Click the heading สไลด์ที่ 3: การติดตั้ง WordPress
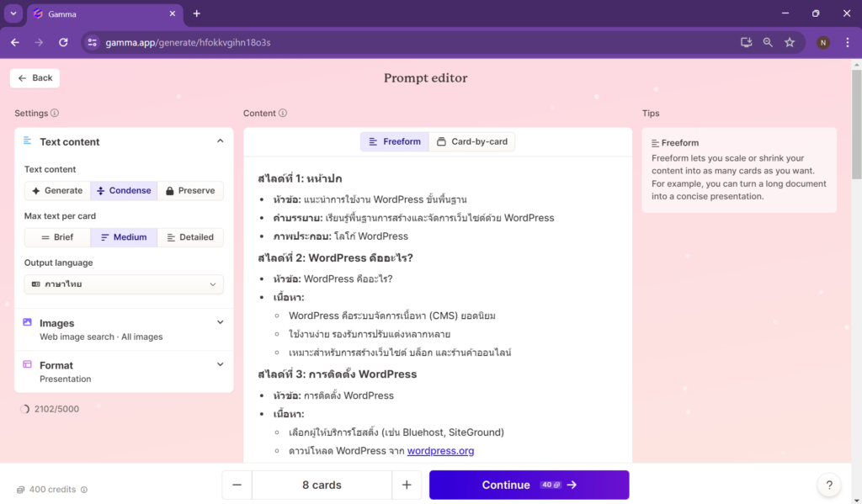This screenshot has height=504, width=862. (337, 374)
